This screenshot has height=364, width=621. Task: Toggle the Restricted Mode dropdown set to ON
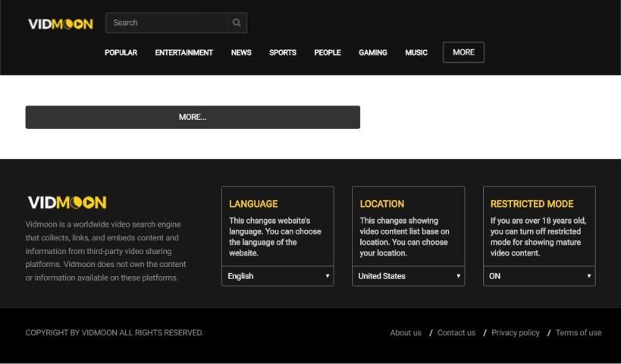(538, 276)
